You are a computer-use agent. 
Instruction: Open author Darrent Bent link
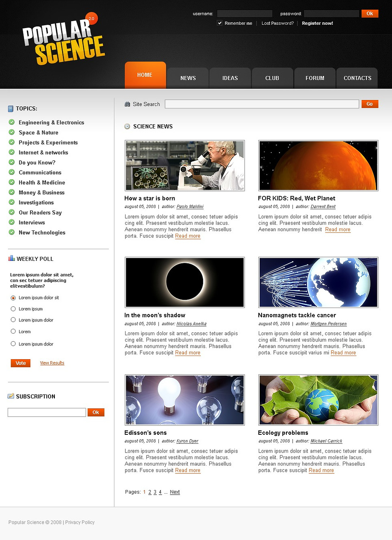point(323,207)
